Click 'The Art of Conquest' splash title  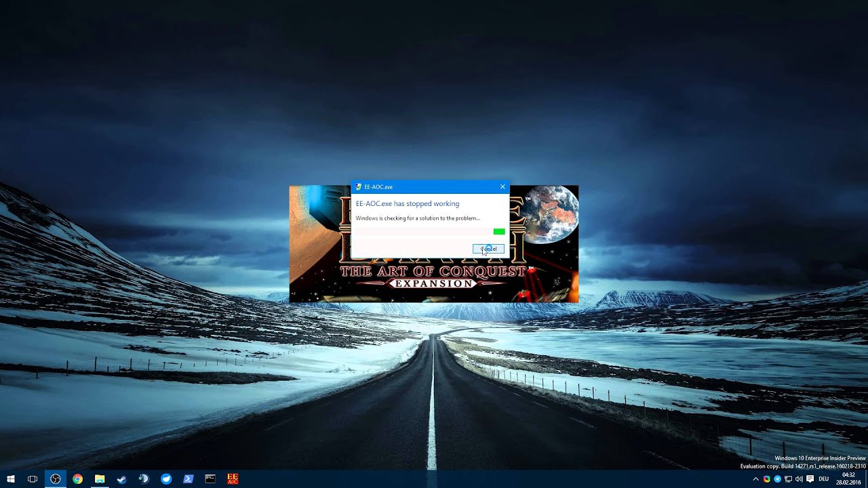coord(433,271)
